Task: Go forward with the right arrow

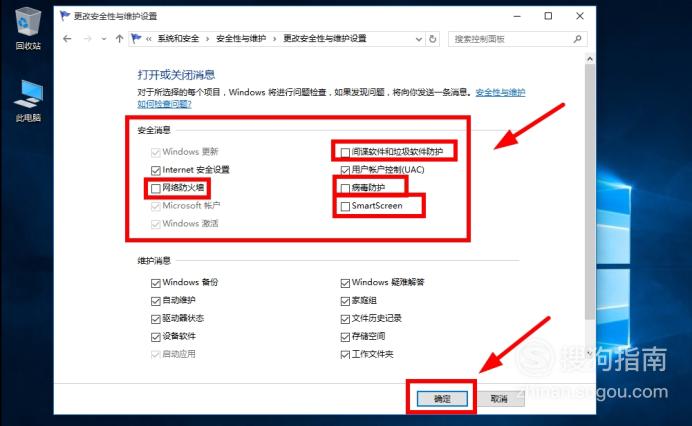Action: pyautogui.click(x=87, y=39)
